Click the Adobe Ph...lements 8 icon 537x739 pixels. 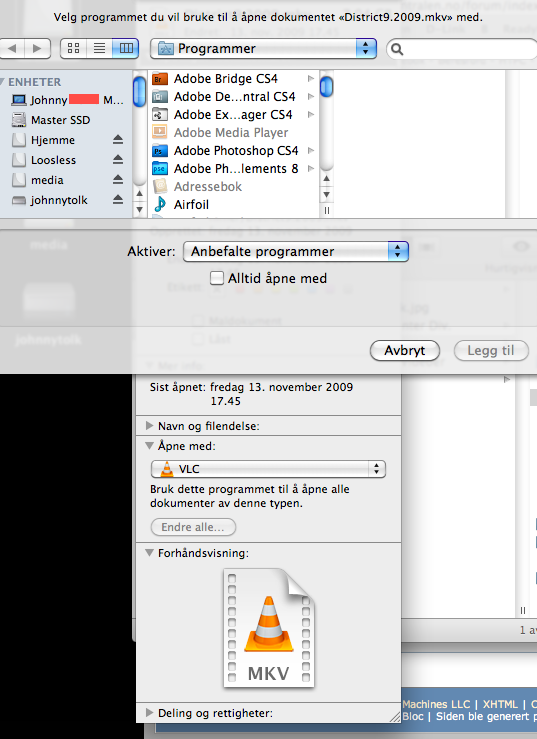tap(160, 169)
